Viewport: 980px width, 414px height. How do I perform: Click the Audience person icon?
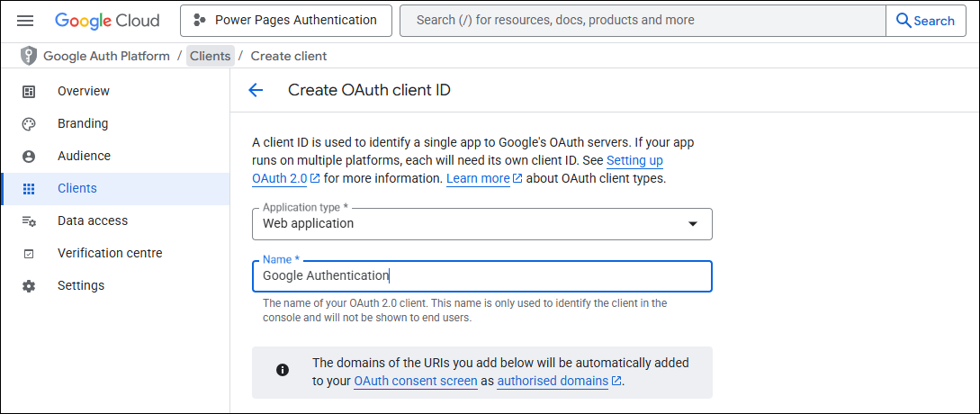click(x=29, y=157)
